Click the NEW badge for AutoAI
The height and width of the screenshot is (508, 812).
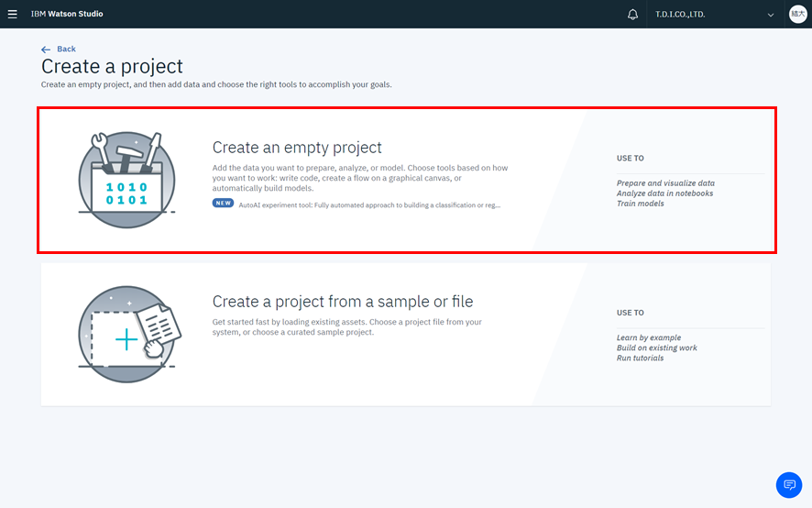[x=223, y=204]
